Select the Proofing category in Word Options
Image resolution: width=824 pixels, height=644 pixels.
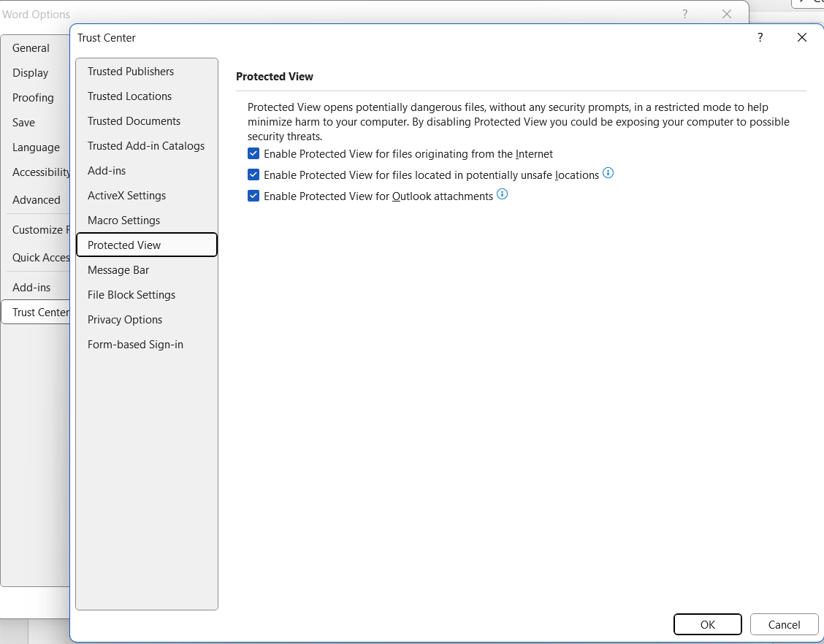33,97
